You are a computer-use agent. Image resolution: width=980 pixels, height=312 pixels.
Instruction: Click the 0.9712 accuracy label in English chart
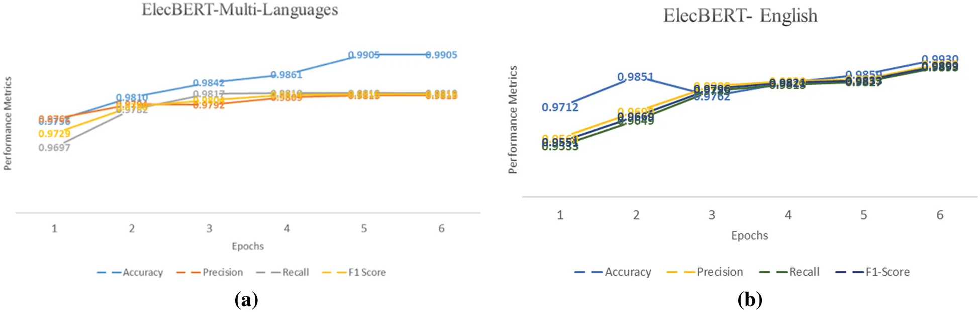560,107
